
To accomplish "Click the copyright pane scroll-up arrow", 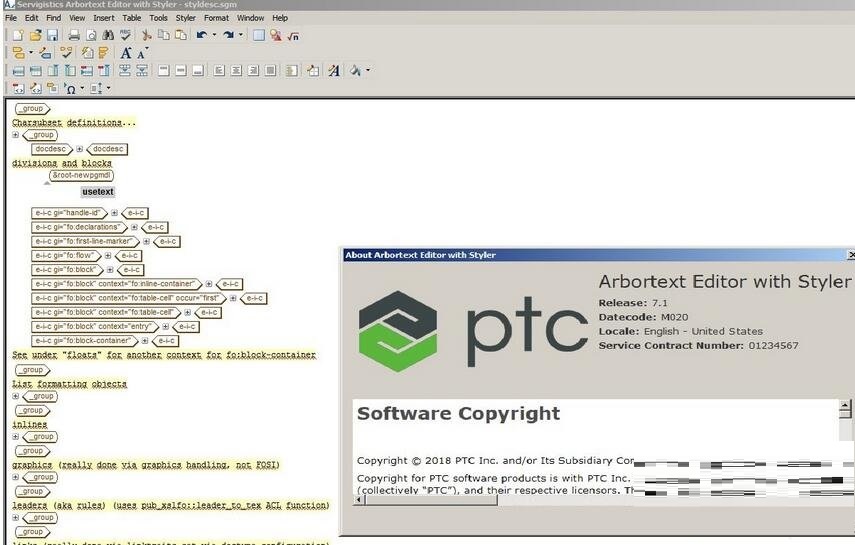I will tap(845, 405).
